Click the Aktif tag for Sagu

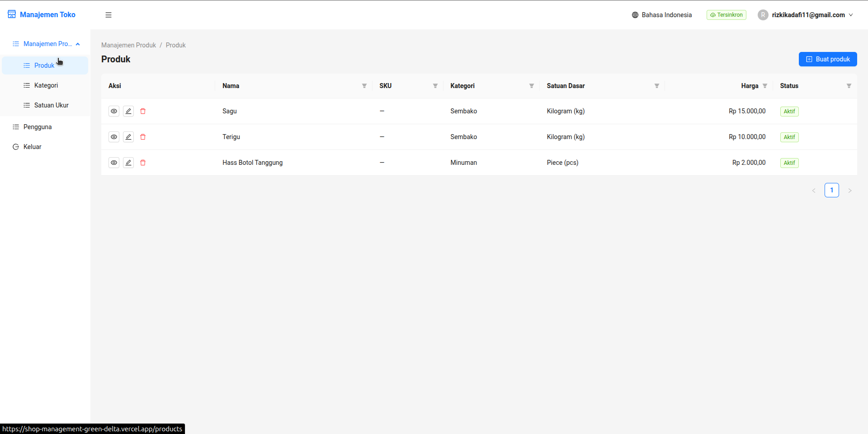click(x=789, y=112)
